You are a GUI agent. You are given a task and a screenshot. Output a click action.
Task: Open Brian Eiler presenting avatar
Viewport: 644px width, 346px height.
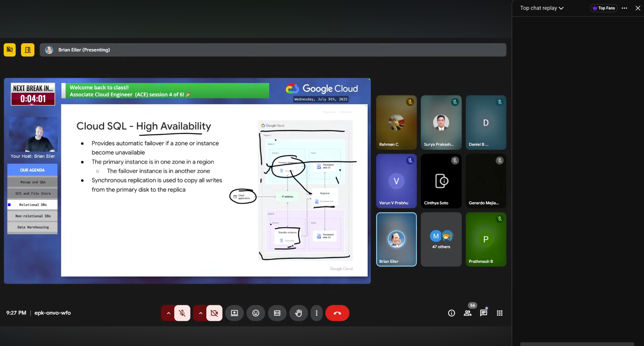point(49,50)
